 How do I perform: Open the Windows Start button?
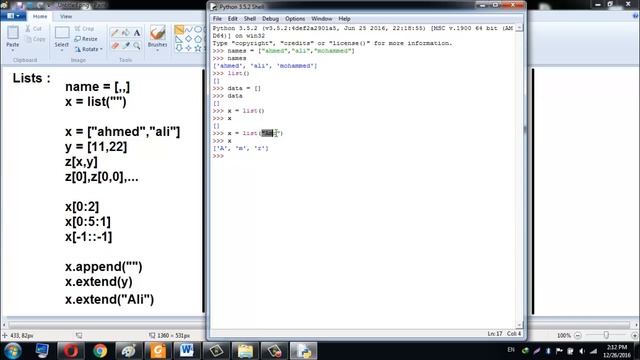tap(13, 351)
